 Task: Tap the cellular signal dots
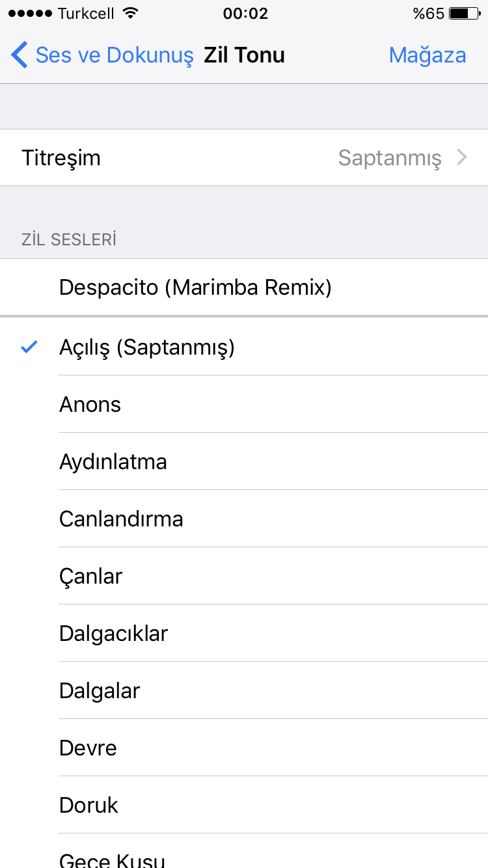point(31,14)
